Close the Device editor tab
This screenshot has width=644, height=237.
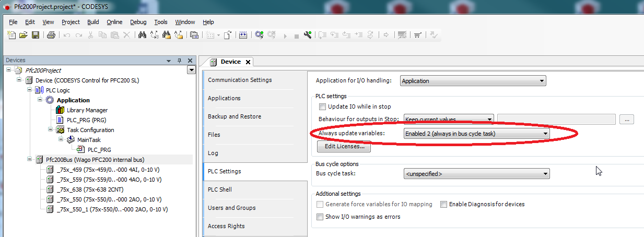tap(248, 62)
